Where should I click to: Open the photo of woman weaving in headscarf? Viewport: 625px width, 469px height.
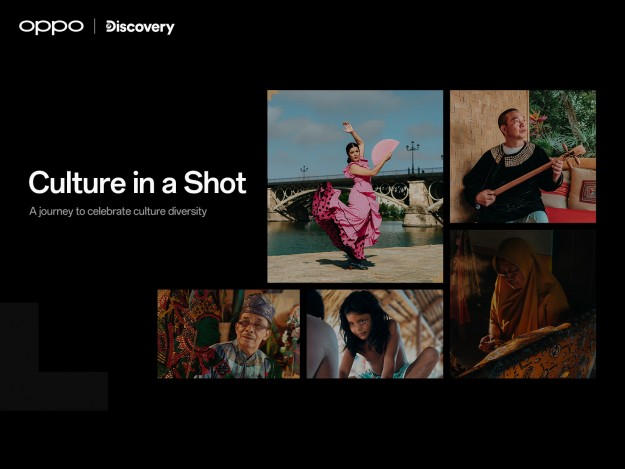coord(522,304)
